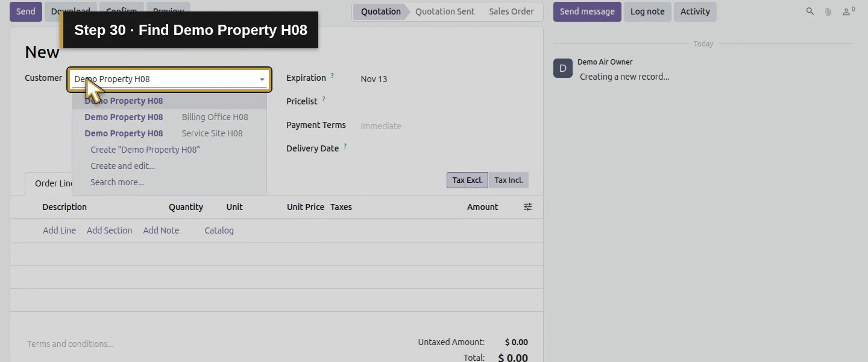Image resolution: width=868 pixels, height=362 pixels.
Task: Click the empty Delivery Date field
Action: coord(444,148)
